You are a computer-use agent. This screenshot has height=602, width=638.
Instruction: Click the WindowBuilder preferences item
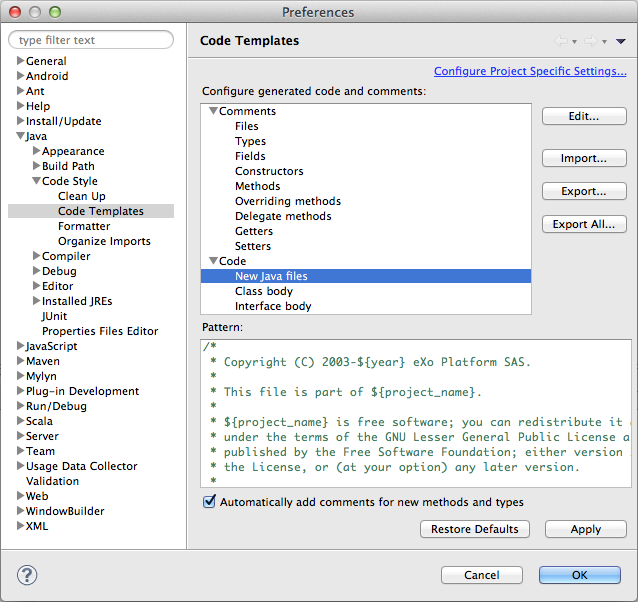(x=65, y=511)
